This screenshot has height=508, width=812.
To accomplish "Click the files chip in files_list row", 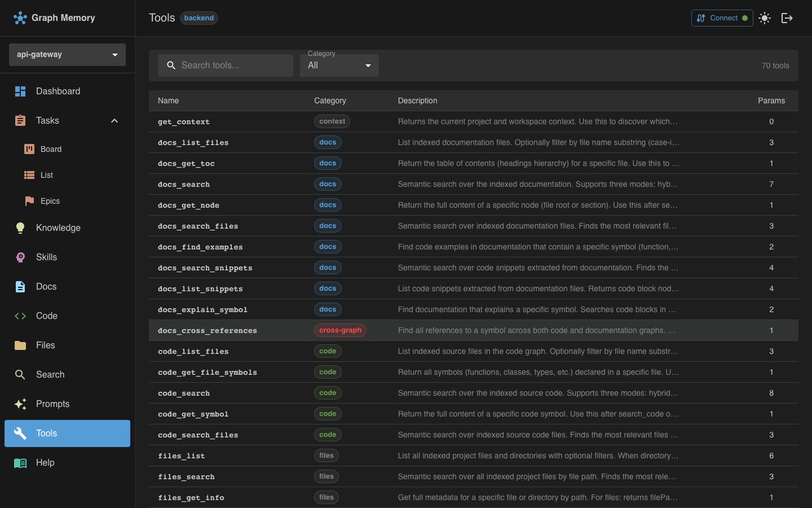I will point(326,456).
